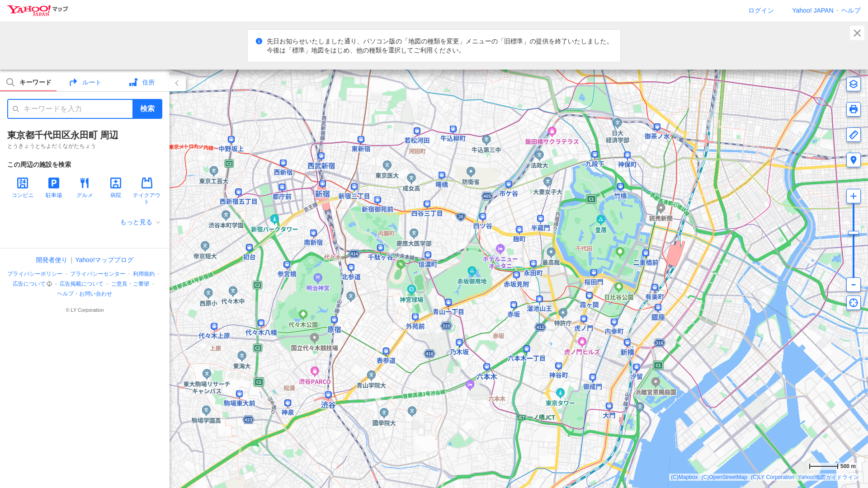Switch to the 住所 tab
868x488 pixels.
(x=142, y=82)
